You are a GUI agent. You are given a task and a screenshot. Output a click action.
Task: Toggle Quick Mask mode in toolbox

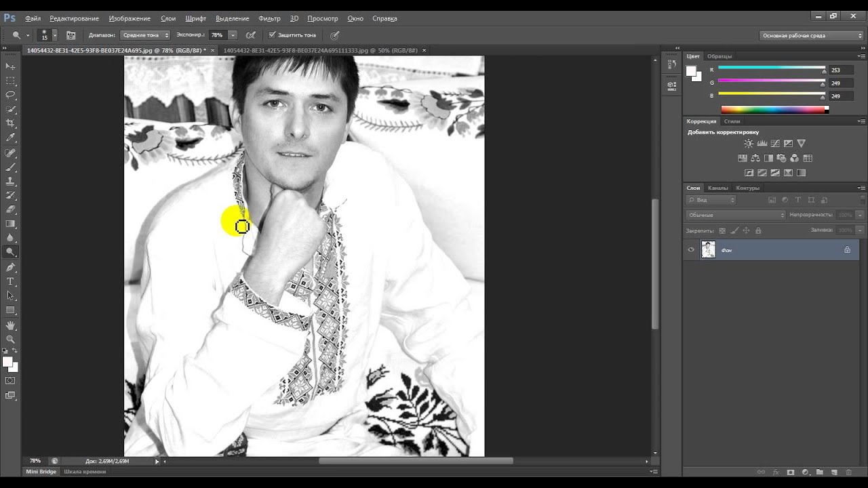(10, 381)
